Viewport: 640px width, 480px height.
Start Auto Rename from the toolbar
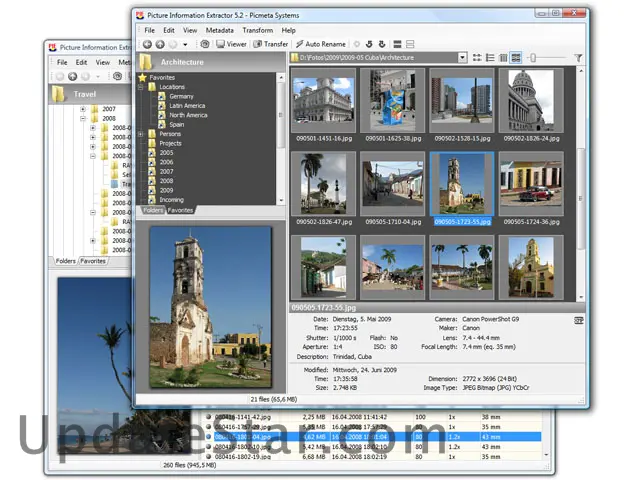click(320, 45)
